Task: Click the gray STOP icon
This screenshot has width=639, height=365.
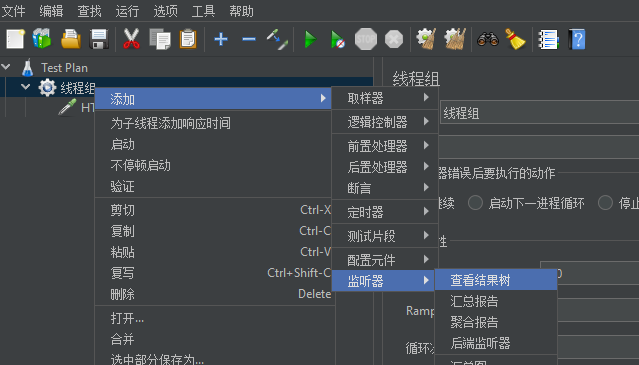Action: pos(366,39)
